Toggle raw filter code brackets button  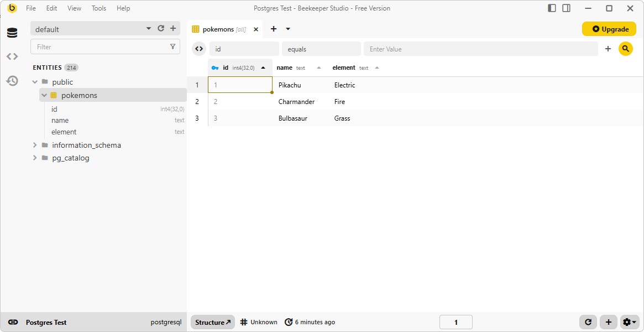[199, 49]
